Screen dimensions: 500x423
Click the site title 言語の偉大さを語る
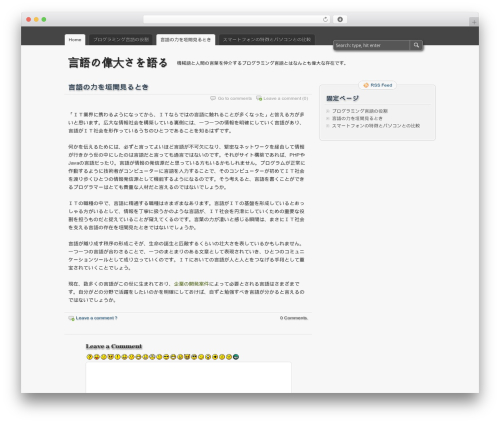[x=118, y=63]
